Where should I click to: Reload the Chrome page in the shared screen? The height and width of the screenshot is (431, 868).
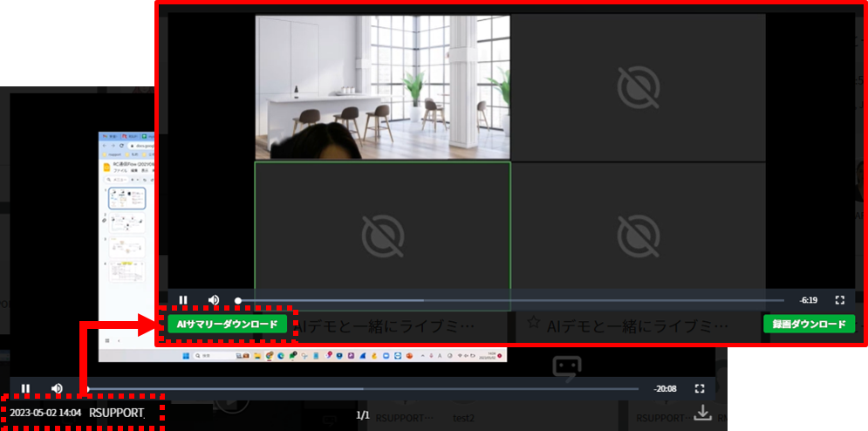[121, 146]
